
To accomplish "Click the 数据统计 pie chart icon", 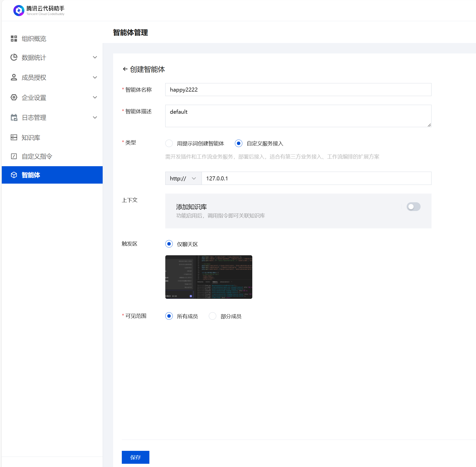I will [14, 57].
